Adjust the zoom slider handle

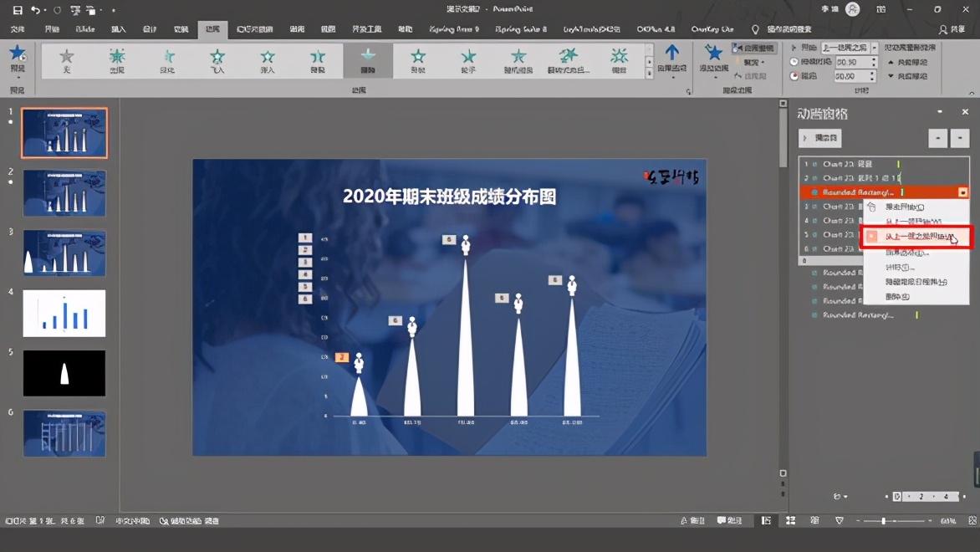pos(883,520)
